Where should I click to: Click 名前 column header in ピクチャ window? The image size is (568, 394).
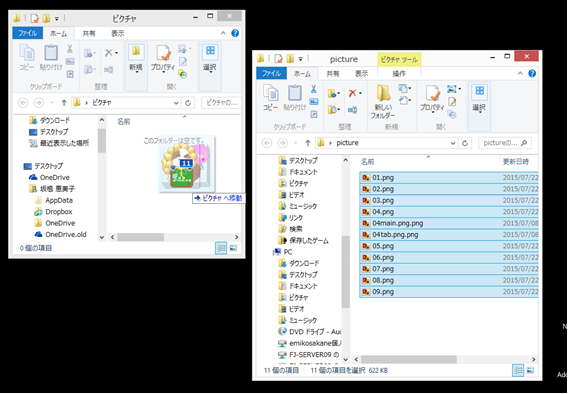click(124, 121)
